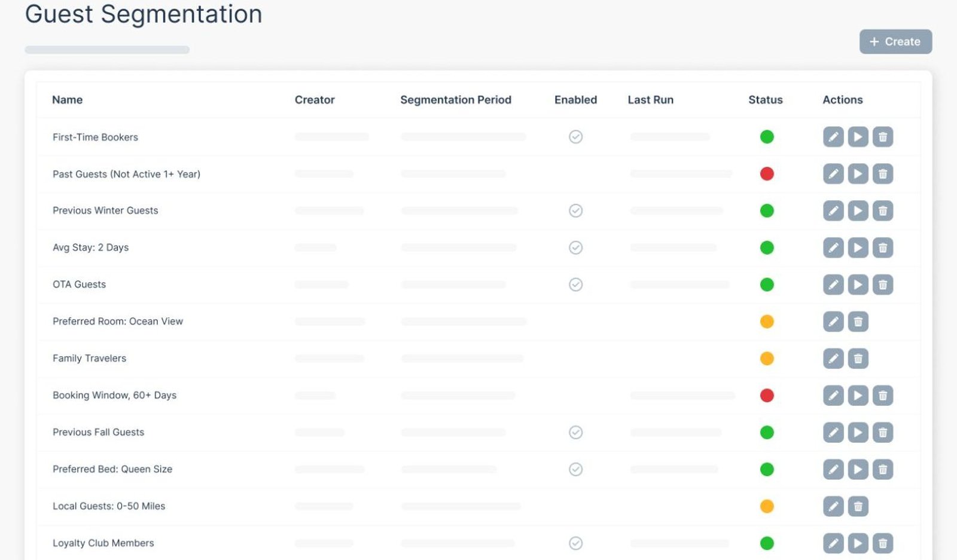
Task: Sort by the Enabled column header
Action: (575, 100)
